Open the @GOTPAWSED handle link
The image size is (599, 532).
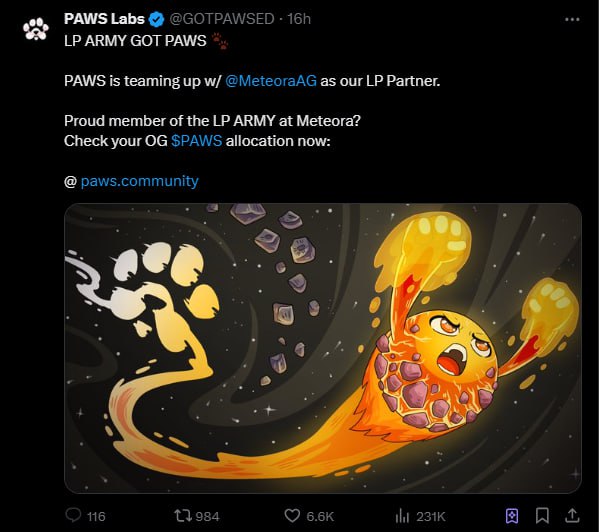(x=222, y=19)
